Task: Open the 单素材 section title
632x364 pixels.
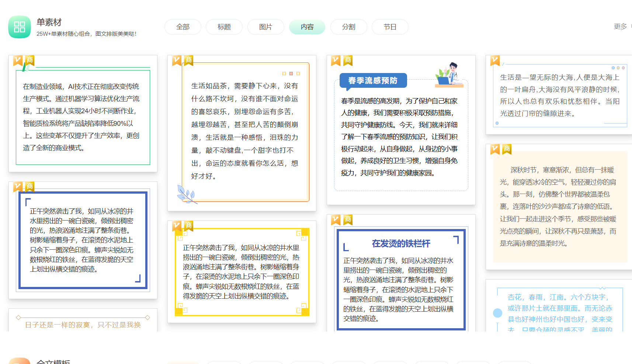Action: click(x=49, y=22)
